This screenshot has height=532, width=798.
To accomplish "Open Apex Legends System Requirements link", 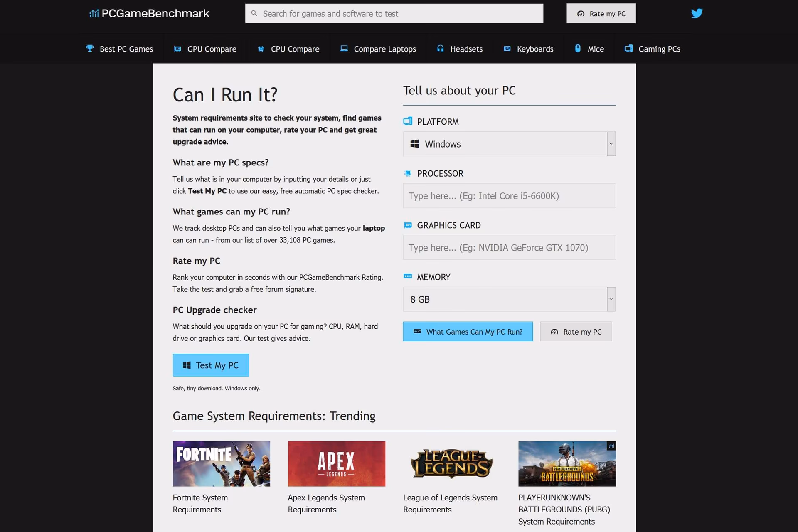I will coord(326,503).
